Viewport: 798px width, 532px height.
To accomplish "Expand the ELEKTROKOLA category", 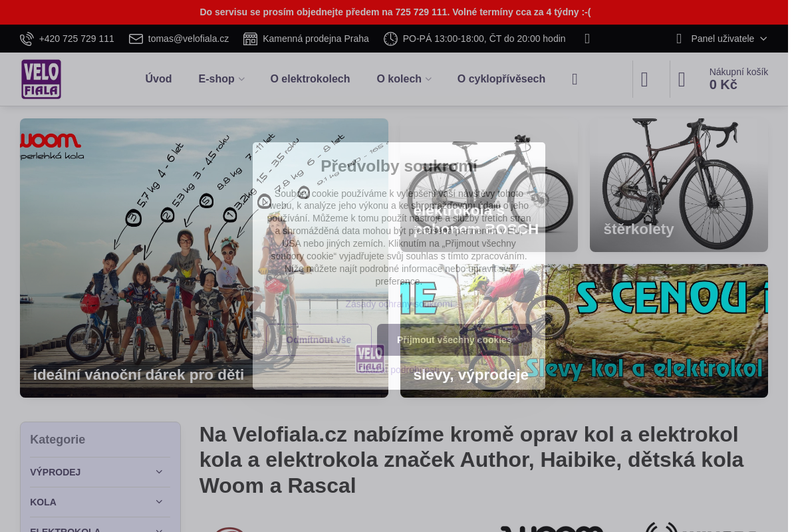I will click(x=159, y=529).
